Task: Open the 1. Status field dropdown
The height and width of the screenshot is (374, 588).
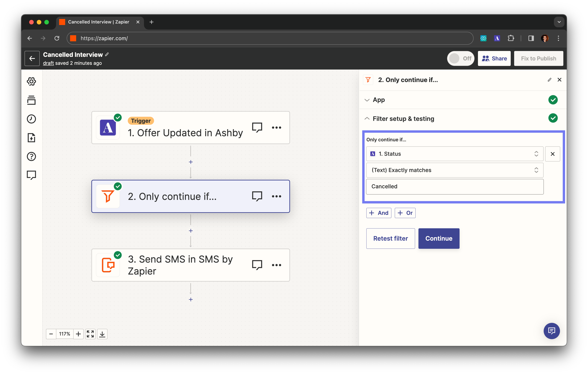Action: coord(454,154)
